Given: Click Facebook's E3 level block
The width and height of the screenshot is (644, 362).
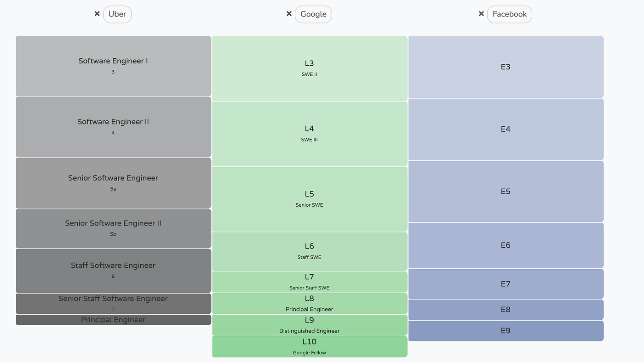Looking at the screenshot, I should (506, 67).
